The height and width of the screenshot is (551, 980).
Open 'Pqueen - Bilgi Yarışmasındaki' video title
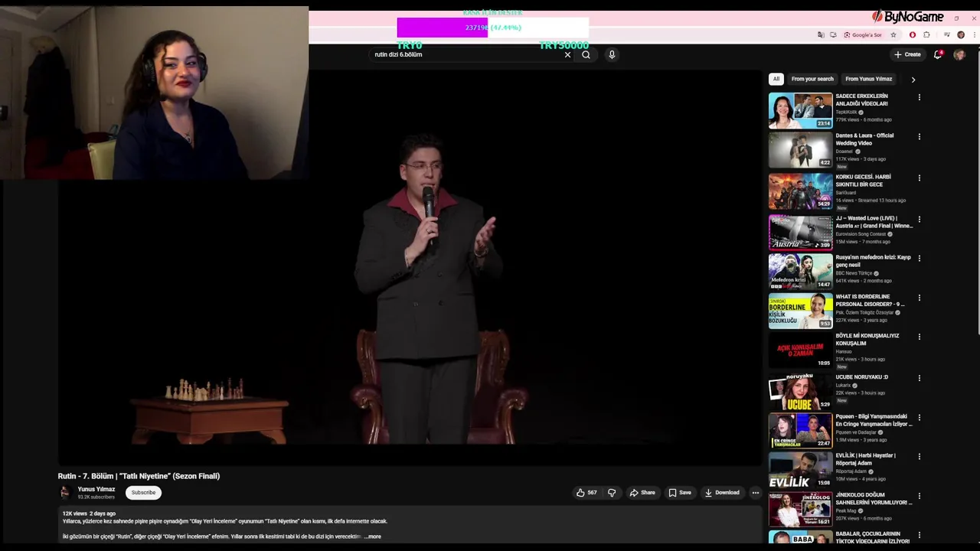point(874,420)
